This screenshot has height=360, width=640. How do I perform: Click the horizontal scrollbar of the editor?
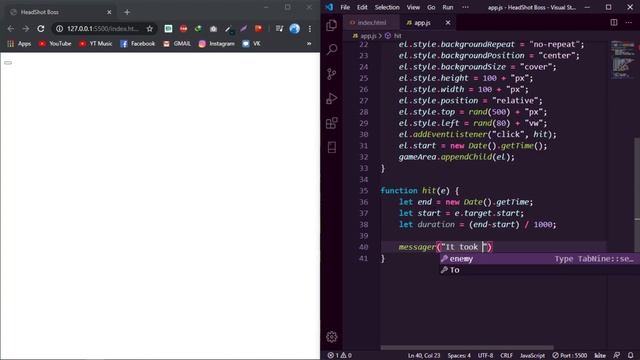(467, 348)
